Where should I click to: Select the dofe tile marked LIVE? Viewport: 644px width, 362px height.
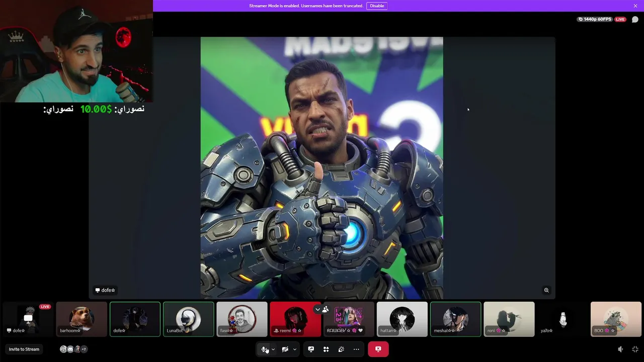click(x=28, y=319)
